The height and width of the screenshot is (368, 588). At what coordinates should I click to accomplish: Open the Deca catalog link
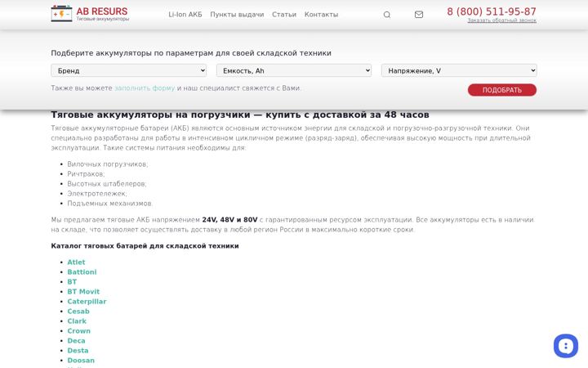(77, 340)
